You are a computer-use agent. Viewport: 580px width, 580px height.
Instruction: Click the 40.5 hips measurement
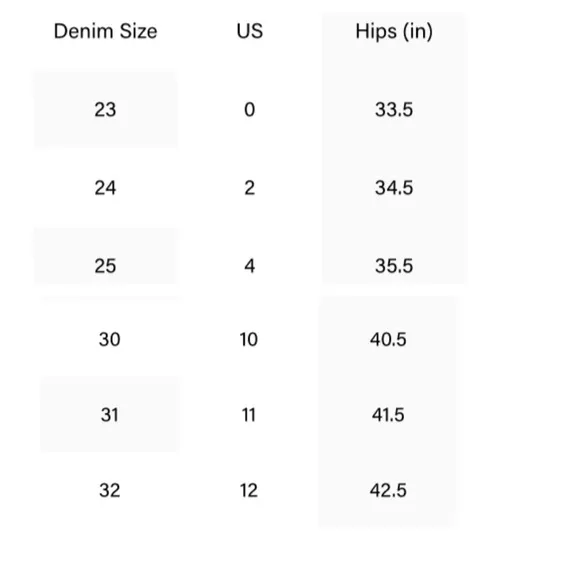(x=388, y=339)
